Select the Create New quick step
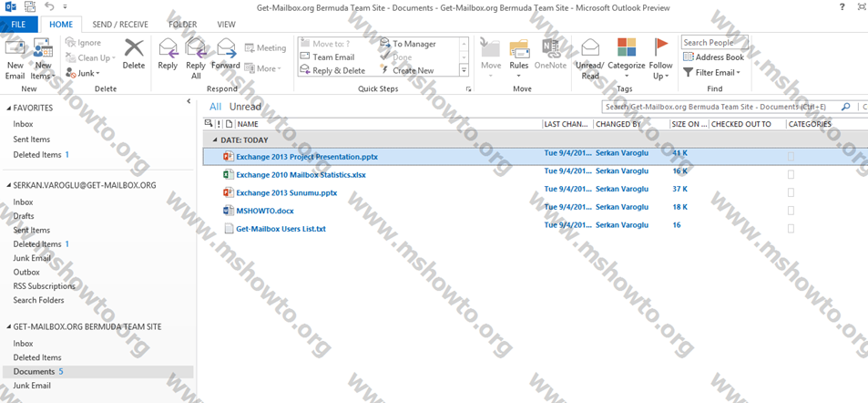Image resolution: width=868 pixels, height=403 pixels. (407, 70)
